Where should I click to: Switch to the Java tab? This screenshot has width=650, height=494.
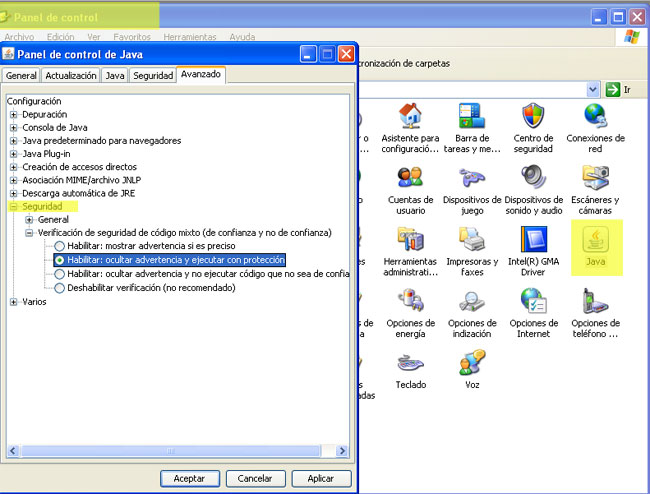click(x=115, y=75)
